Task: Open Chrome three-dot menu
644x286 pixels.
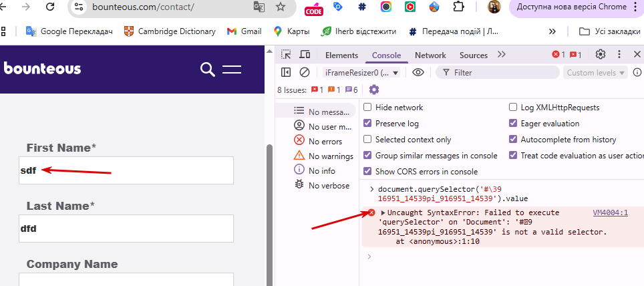Action: pos(636,7)
